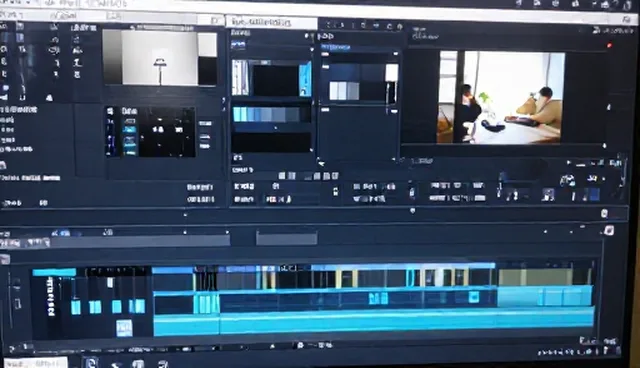Open the third pinned app in the taskbar
640x368 pixels.
[138, 364]
